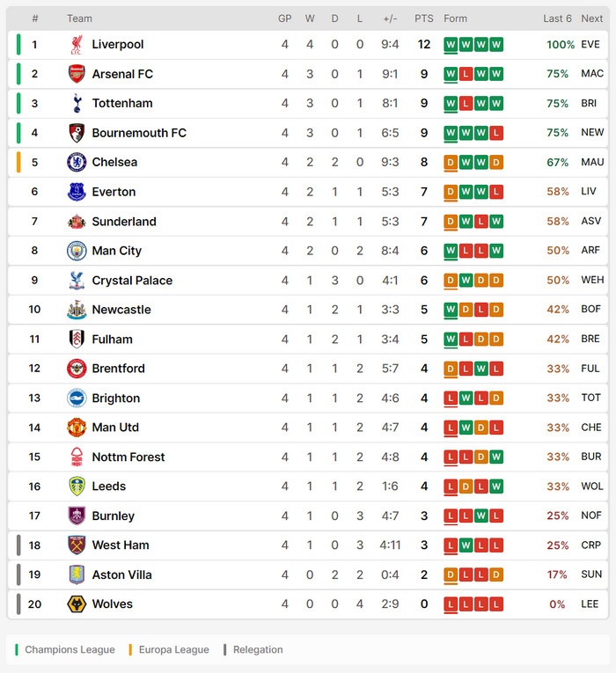The width and height of the screenshot is (616, 673).
Task: Click the Chelsea club crest icon
Action: (x=77, y=162)
